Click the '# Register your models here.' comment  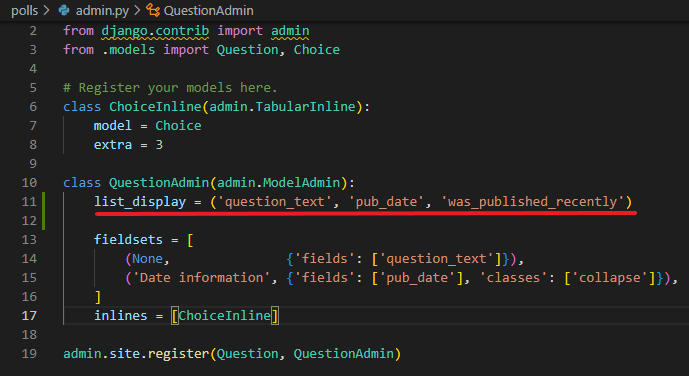[170, 88]
